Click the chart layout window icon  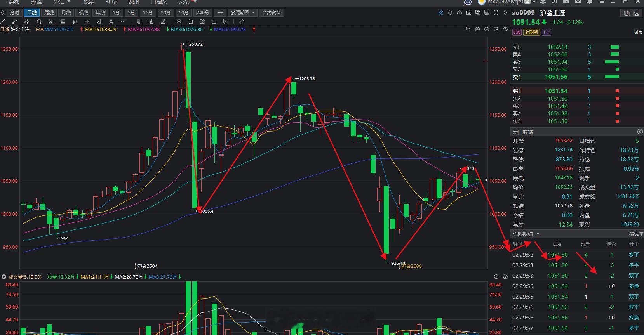[x=496, y=30]
